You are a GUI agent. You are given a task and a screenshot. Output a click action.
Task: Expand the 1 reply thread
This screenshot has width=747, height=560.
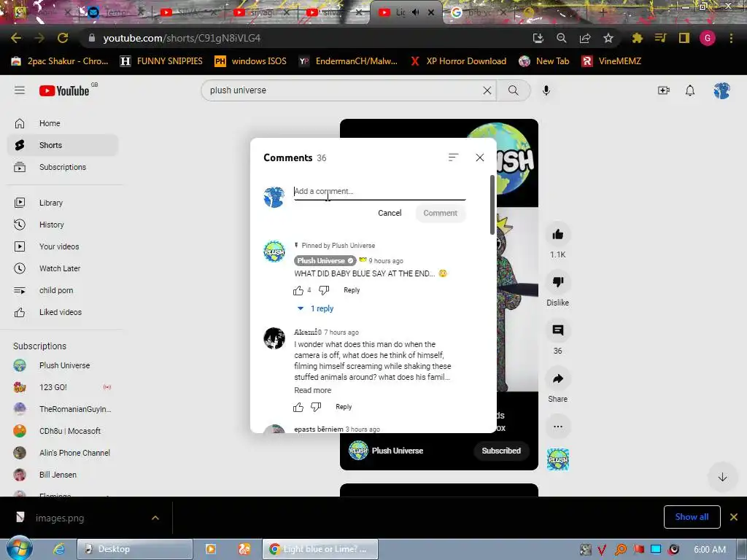(x=315, y=308)
